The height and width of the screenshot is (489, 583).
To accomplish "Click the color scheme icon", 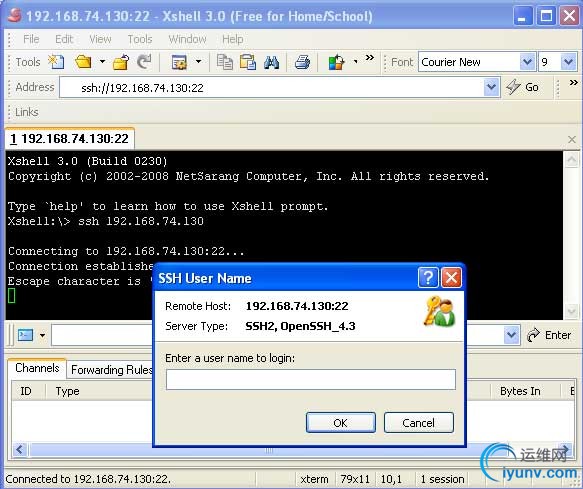I will (x=336, y=62).
